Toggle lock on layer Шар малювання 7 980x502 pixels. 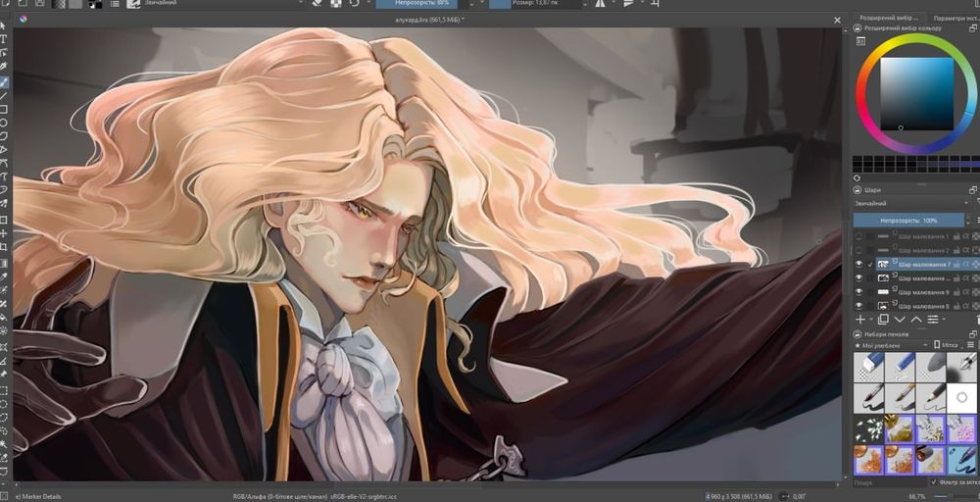[956, 265]
